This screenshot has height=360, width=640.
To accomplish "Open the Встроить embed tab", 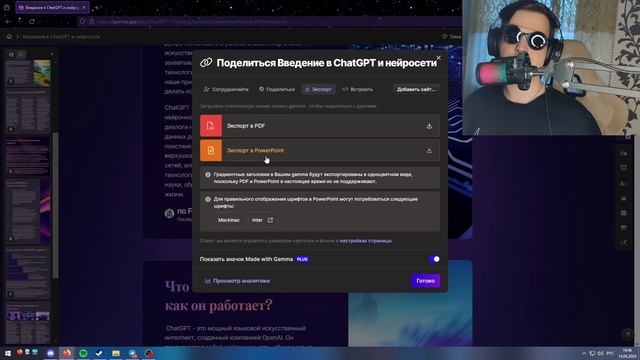I will coord(358,89).
